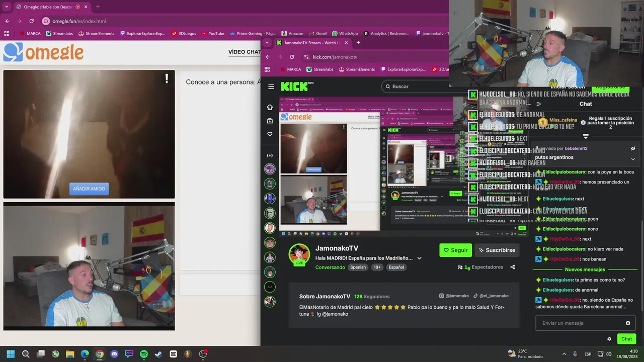This screenshot has height=362, width=644.
Task: Click the Registrarse button
Action: [610, 87]
